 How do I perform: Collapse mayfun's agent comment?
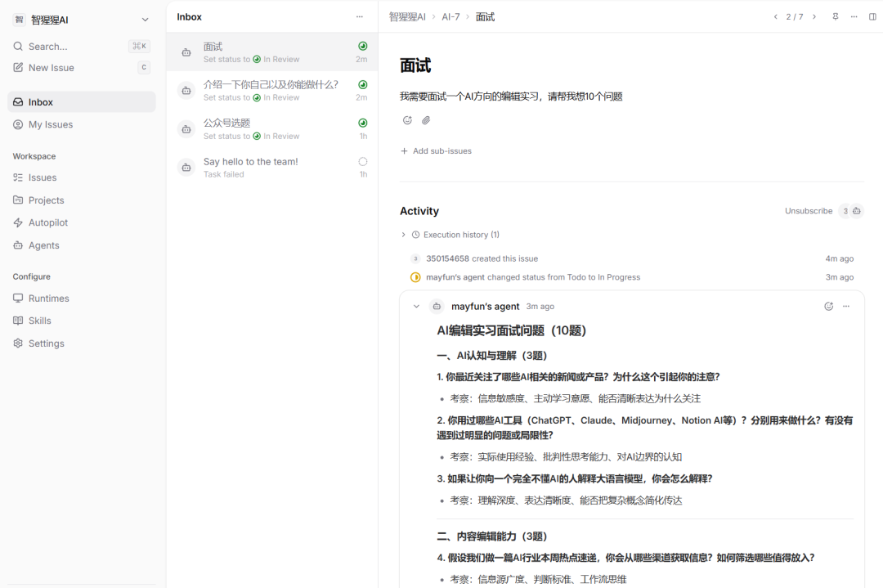[416, 307]
